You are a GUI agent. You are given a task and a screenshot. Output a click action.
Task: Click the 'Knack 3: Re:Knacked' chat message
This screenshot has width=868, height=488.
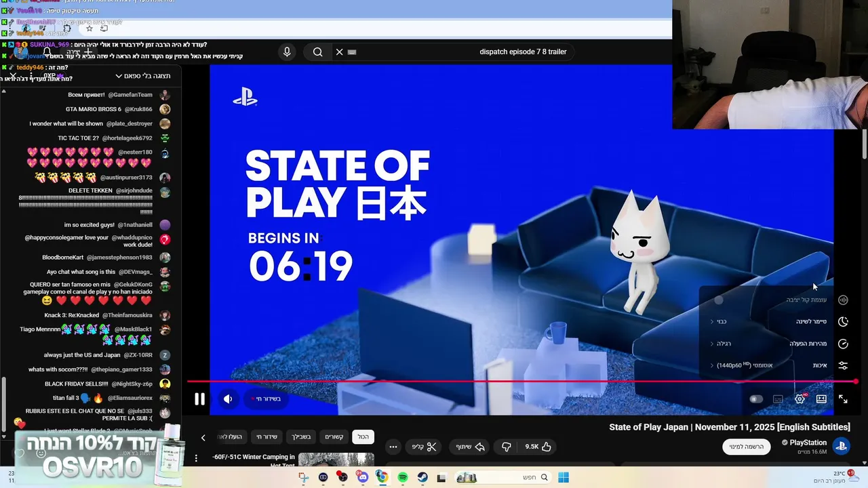(99, 315)
